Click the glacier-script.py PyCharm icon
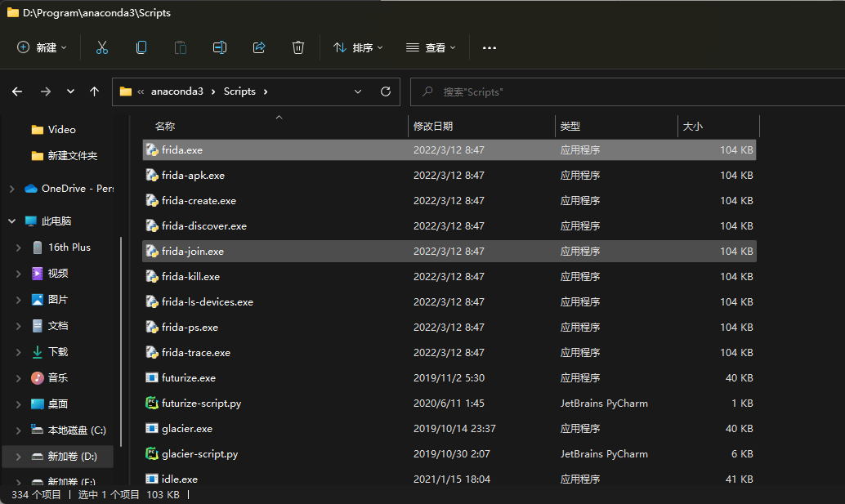Image resolution: width=845 pixels, height=504 pixels. (152, 453)
